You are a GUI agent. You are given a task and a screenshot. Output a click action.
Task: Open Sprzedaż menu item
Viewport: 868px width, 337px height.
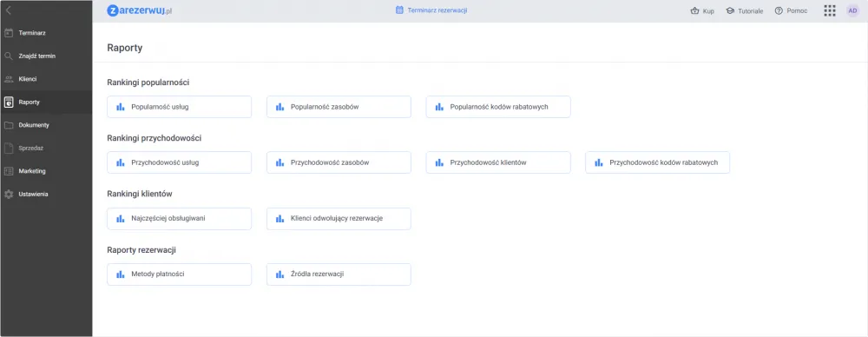46,148
